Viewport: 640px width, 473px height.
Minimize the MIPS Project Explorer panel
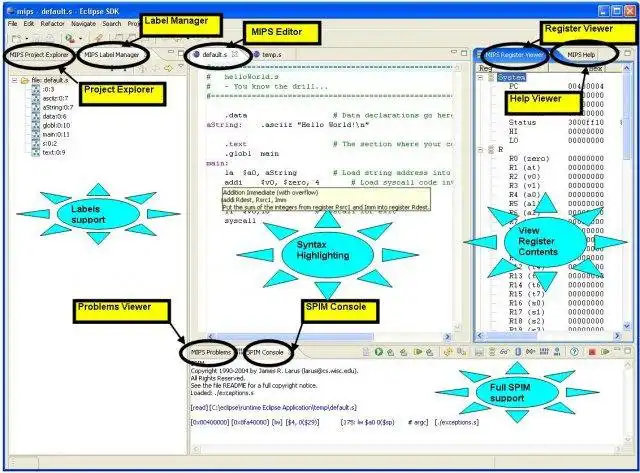[171, 52]
